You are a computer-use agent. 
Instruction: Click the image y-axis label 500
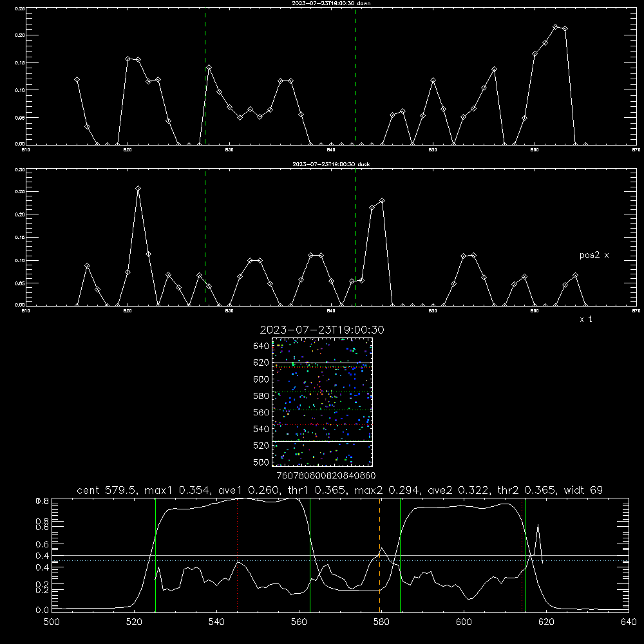point(261,462)
